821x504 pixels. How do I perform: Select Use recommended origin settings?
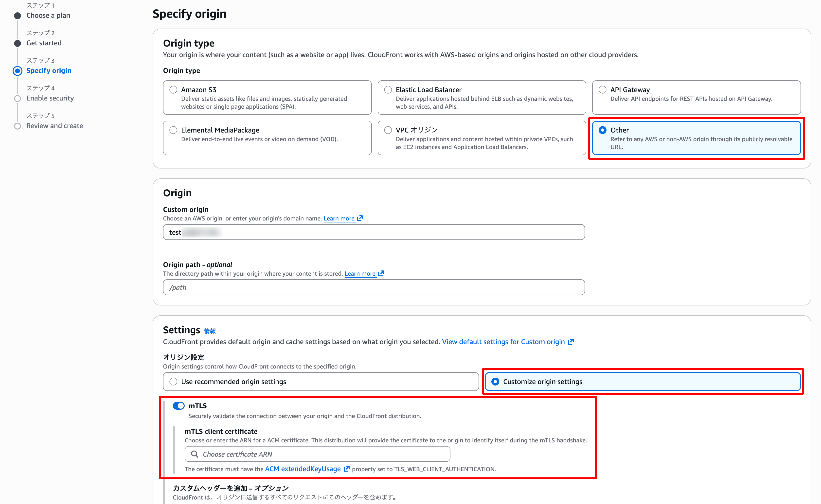coord(173,382)
